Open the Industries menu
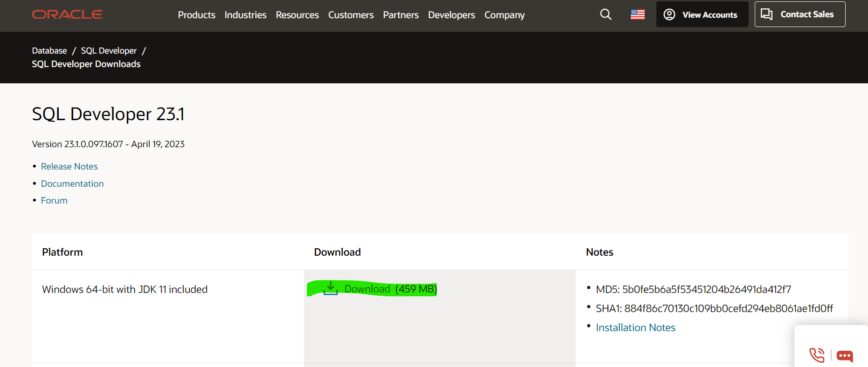The height and width of the screenshot is (367, 868). tap(245, 15)
